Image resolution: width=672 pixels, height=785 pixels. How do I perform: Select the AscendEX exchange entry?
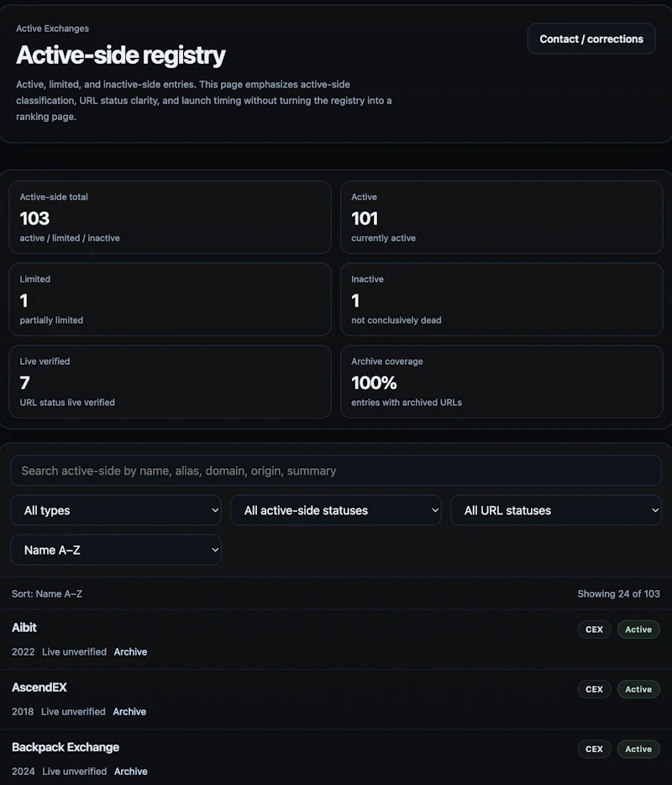pos(39,688)
